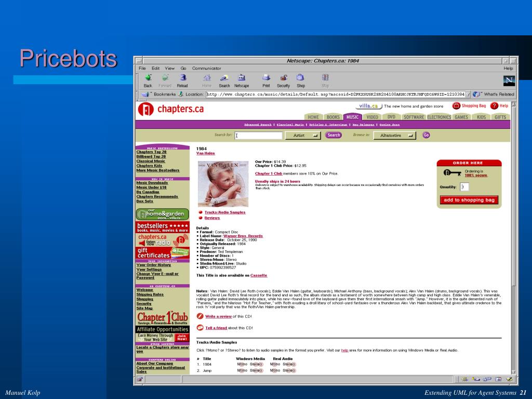The image size is (532, 399).
Task: Open the 100% secure ordering link
Action: pyautogui.click(x=476, y=176)
